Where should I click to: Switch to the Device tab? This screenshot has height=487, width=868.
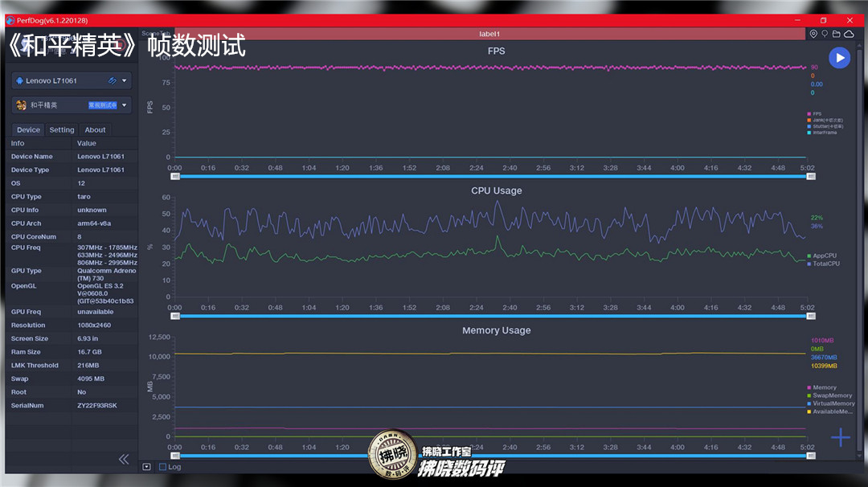(x=28, y=129)
